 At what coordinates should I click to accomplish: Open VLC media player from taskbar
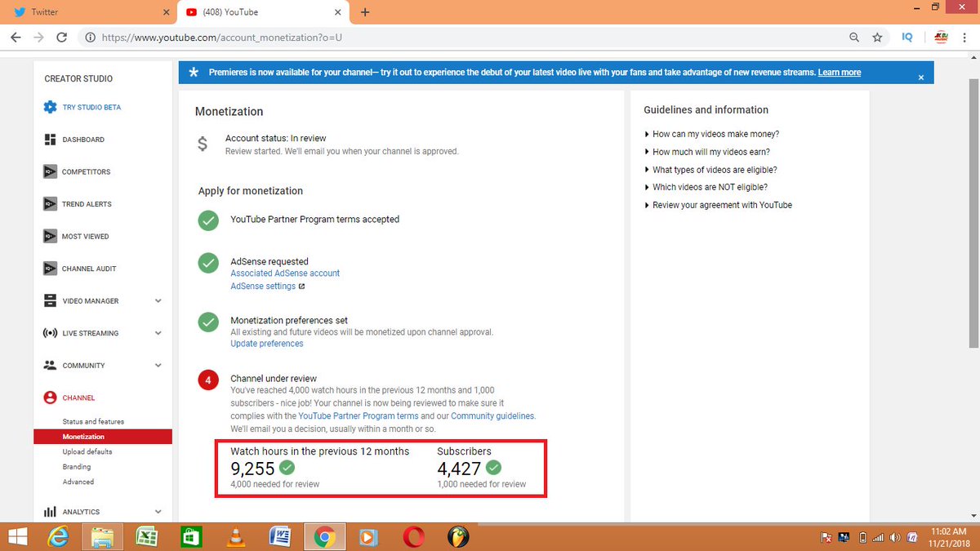click(236, 536)
